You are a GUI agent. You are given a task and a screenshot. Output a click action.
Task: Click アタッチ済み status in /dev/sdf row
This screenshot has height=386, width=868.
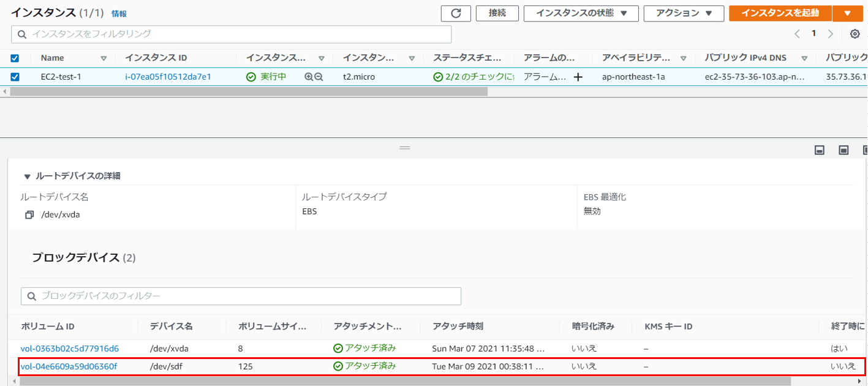click(x=365, y=366)
